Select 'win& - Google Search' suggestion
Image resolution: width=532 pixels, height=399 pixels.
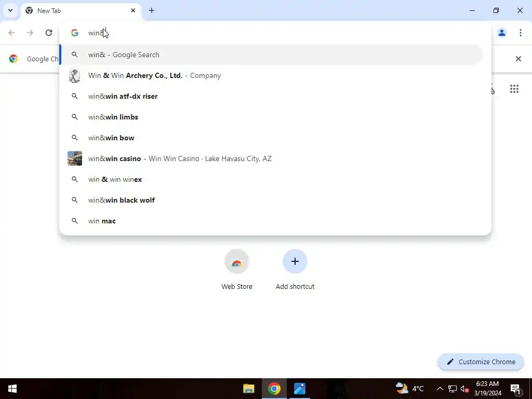[x=271, y=55]
